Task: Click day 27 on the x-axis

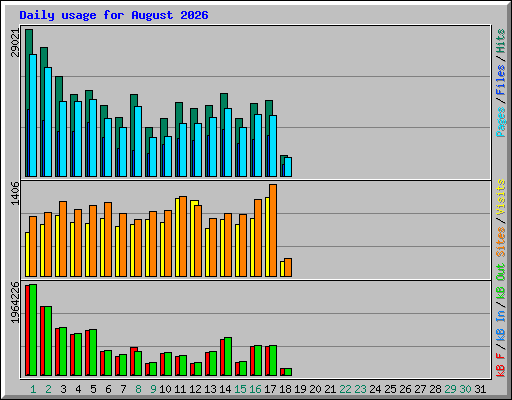Action: pos(420,389)
